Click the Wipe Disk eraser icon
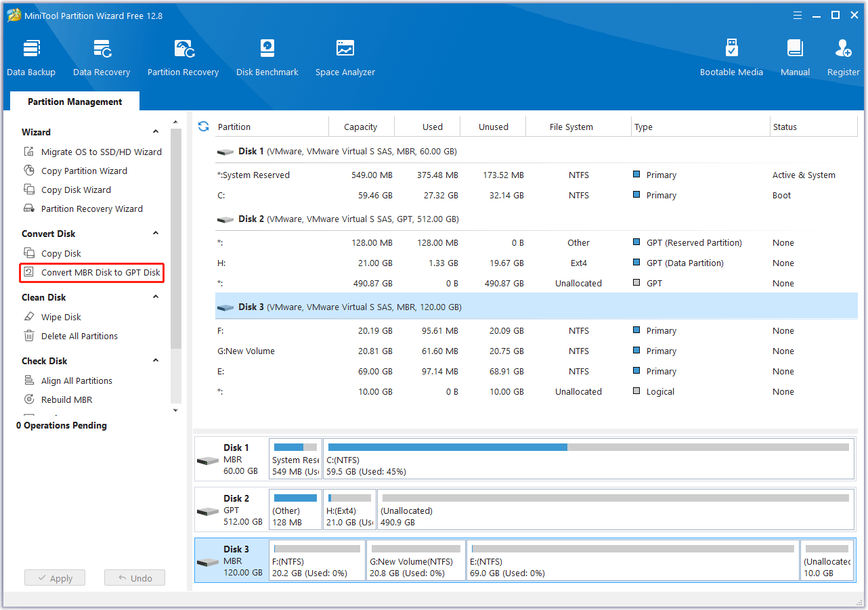The width and height of the screenshot is (868, 610). click(x=29, y=317)
